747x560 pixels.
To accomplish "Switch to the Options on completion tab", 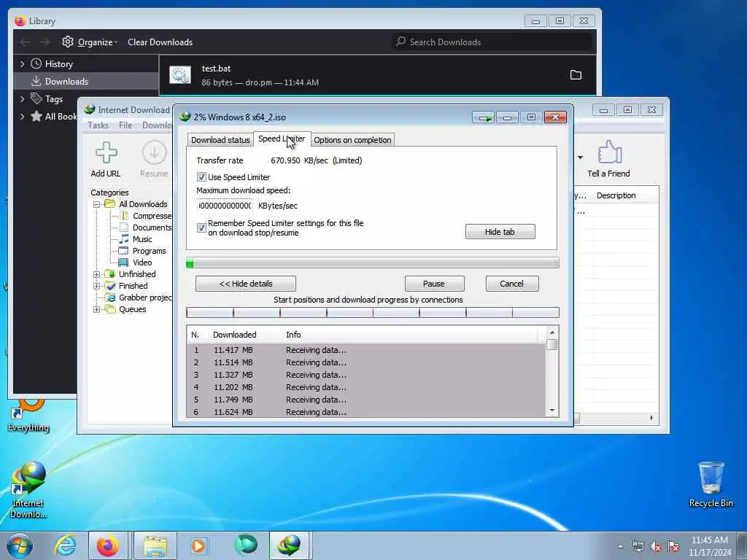I will [352, 140].
